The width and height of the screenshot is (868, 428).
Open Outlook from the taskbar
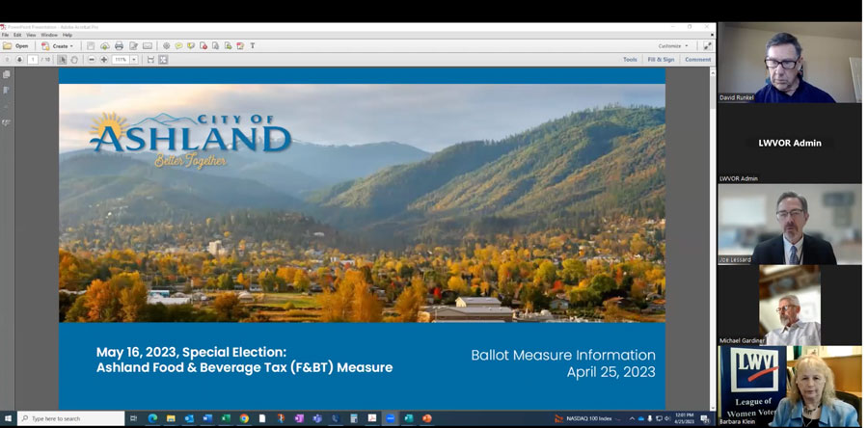pos(189,418)
